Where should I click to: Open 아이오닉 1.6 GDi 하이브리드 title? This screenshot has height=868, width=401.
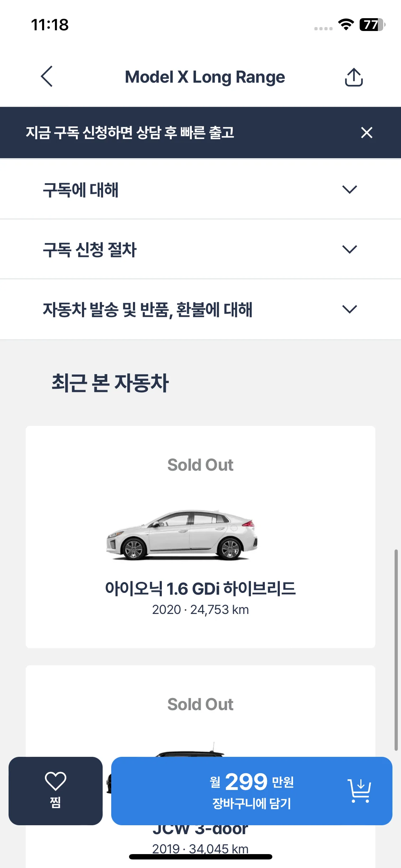click(200, 589)
